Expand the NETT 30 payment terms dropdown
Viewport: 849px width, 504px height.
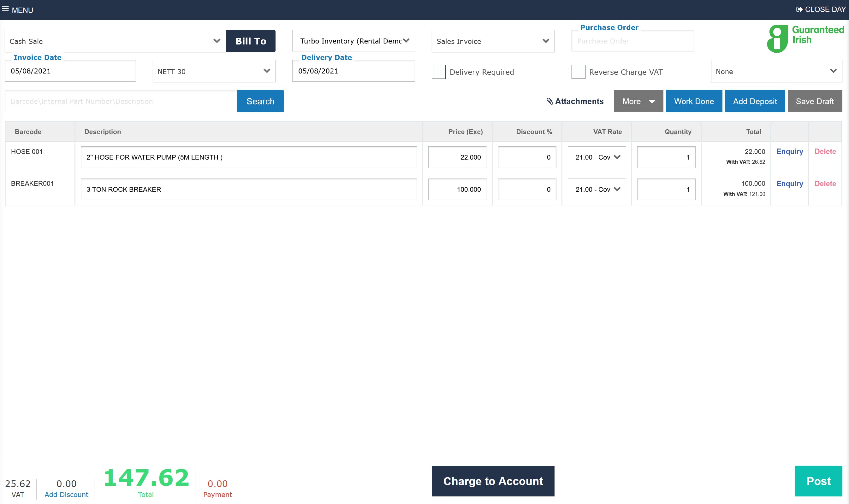pos(214,71)
